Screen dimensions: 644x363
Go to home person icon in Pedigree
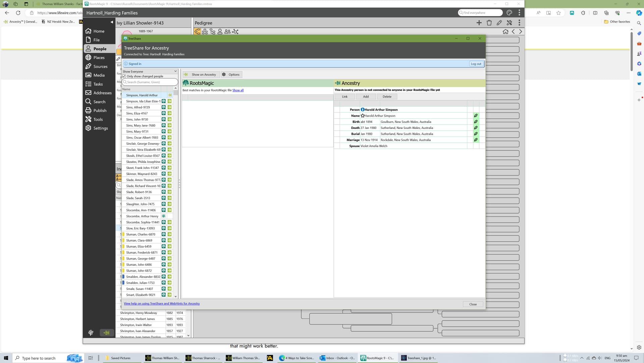pos(505,32)
